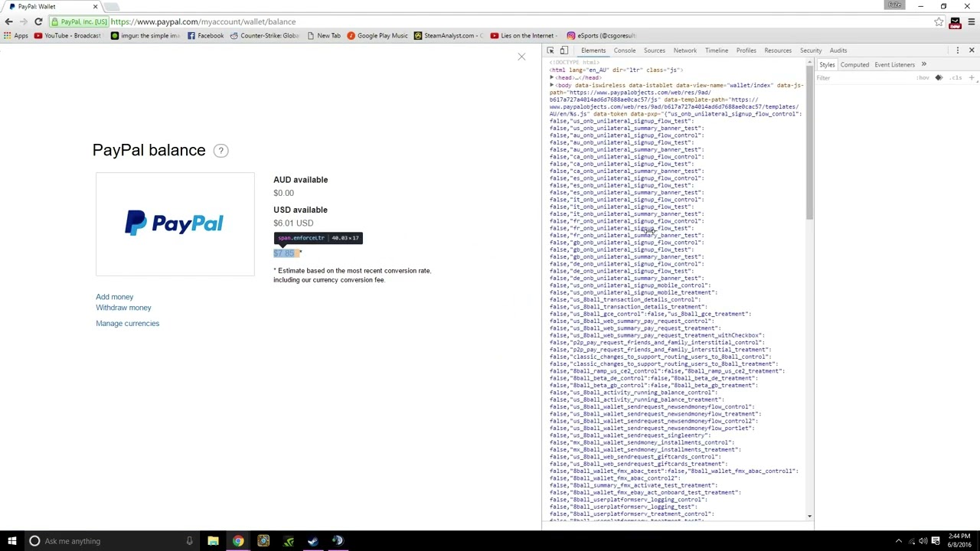The height and width of the screenshot is (551, 980).
Task: Switch to the Security tab in DevTools
Action: point(811,51)
